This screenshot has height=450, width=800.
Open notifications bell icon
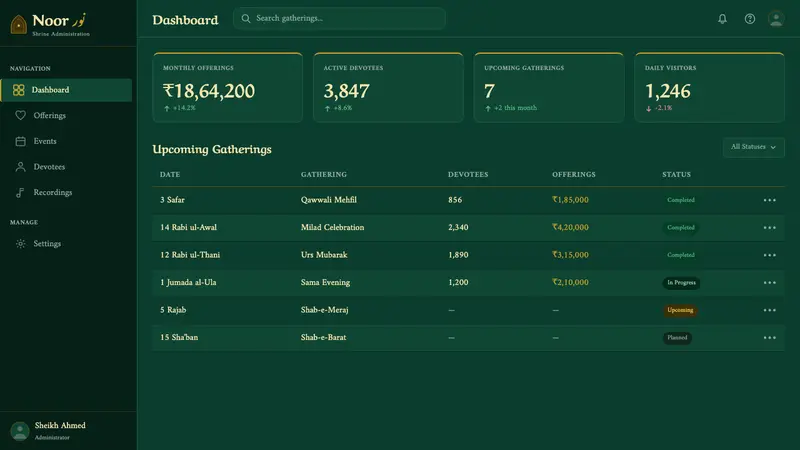coord(722,19)
